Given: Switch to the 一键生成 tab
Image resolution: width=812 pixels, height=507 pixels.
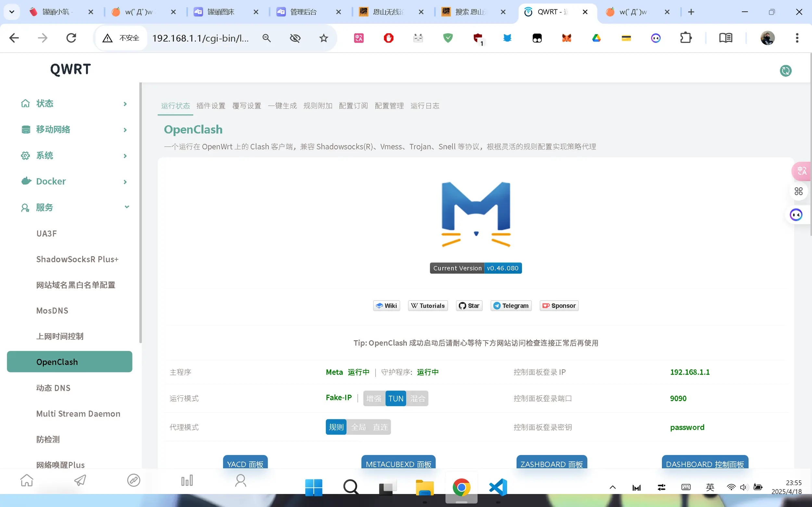Looking at the screenshot, I should tap(282, 106).
